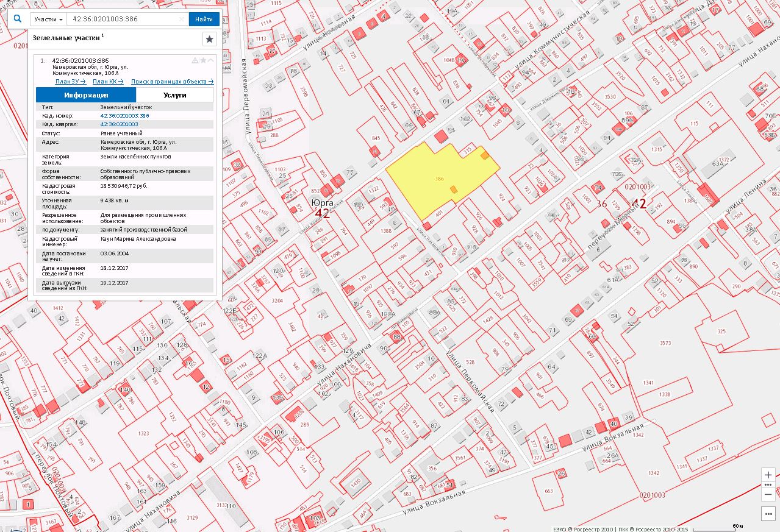Click the value Собственность публично-правовых образований
The image size is (780, 532).
coord(146,174)
